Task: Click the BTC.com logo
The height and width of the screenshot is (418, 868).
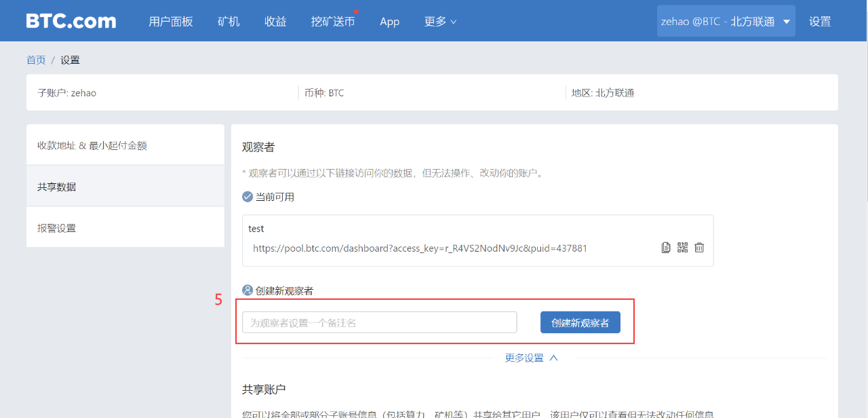Action: 71,21
